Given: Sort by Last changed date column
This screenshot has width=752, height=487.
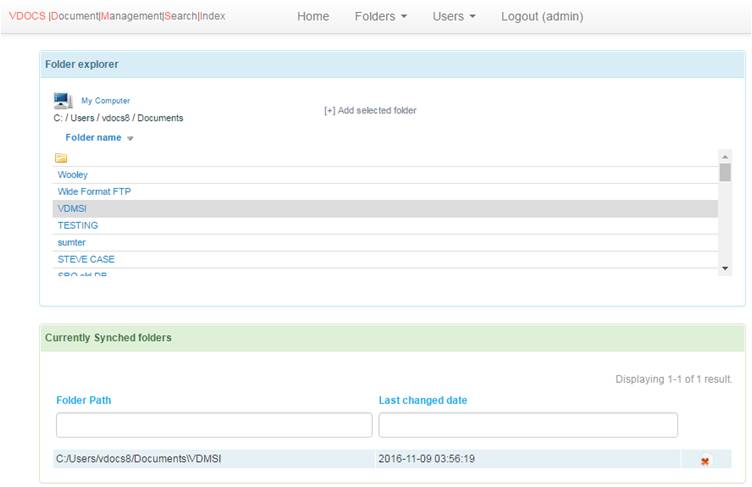Looking at the screenshot, I should point(422,400).
